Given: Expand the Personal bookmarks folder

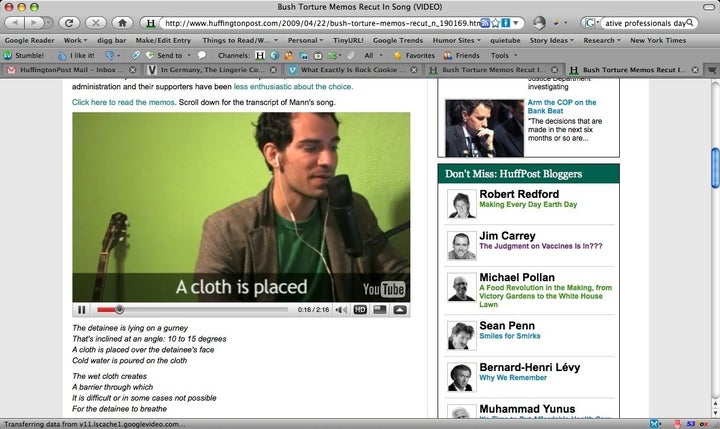Looking at the screenshot, I should coord(305,40).
